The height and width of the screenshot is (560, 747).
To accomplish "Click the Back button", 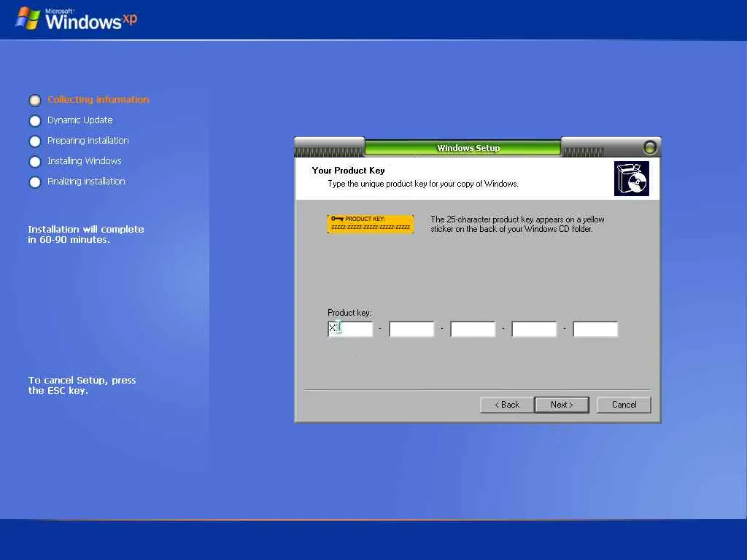I will click(x=507, y=405).
